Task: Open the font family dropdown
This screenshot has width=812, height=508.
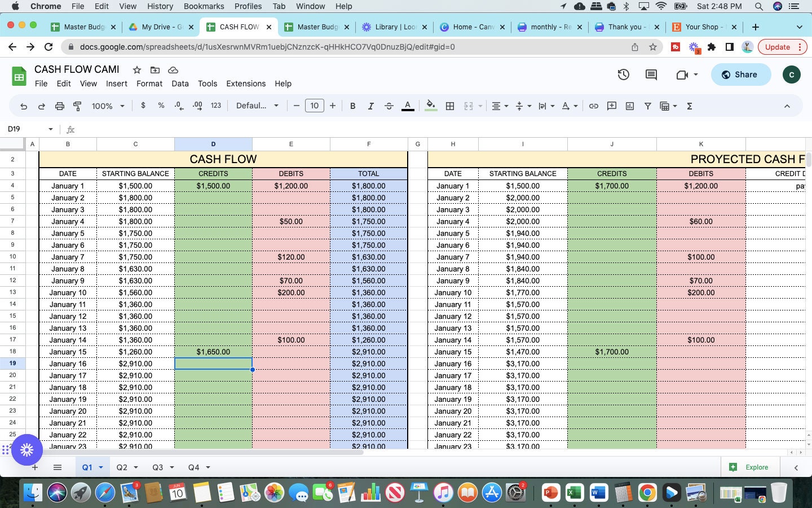Action: [257, 106]
